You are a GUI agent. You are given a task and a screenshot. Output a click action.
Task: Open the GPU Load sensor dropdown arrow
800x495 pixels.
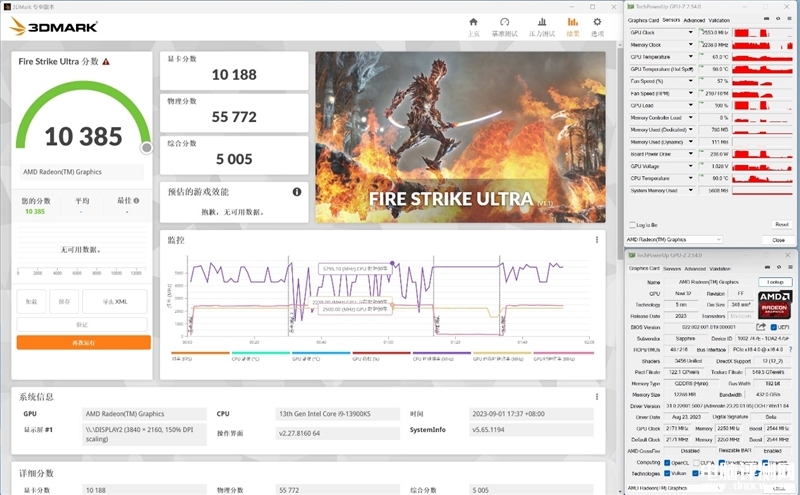coord(691,105)
